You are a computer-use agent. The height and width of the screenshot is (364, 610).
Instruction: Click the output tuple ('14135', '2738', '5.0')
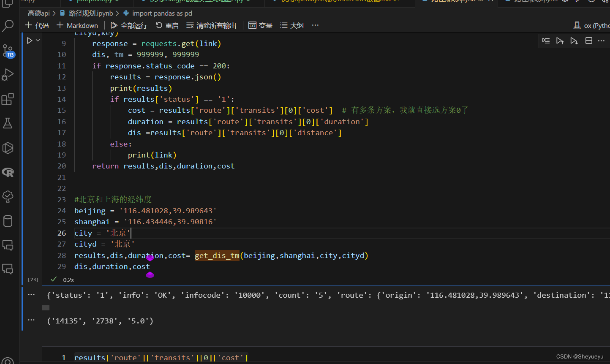100,321
